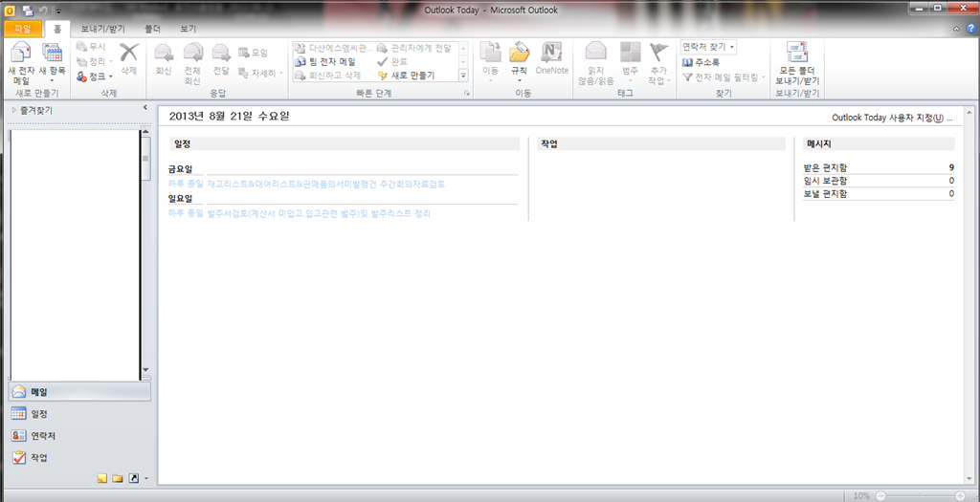Screen dimensions: 980x502
Task: Click the 무시 ignore conversation icon
Action: coord(81,47)
